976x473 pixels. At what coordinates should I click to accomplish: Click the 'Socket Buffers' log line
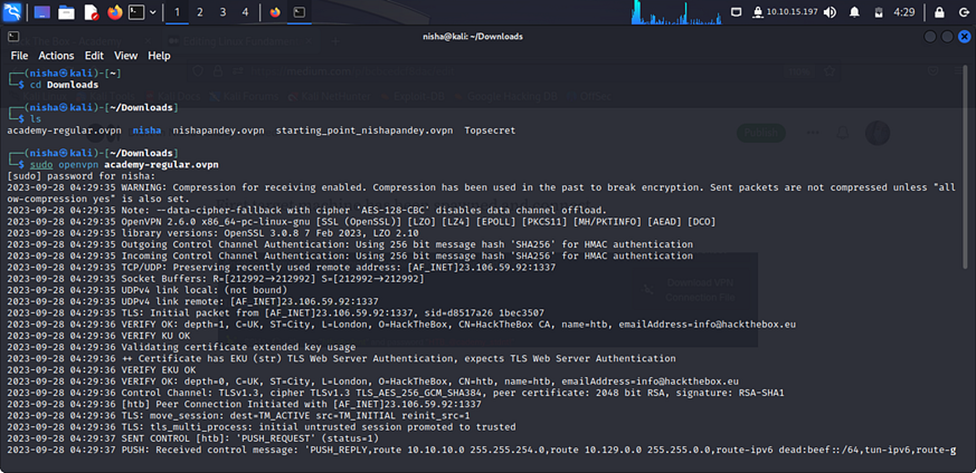point(215,278)
